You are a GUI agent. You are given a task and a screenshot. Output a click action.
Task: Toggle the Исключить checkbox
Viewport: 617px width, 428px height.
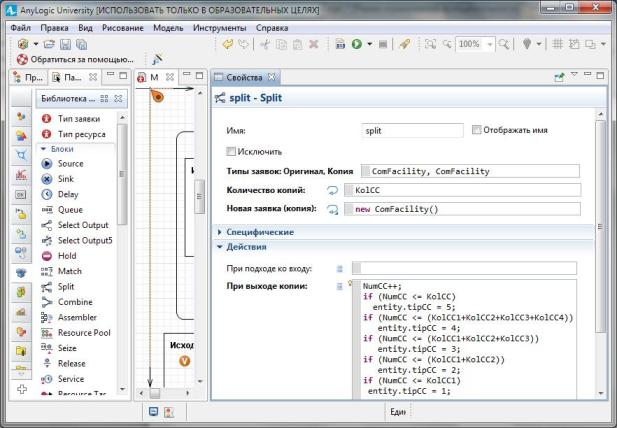tap(231, 151)
